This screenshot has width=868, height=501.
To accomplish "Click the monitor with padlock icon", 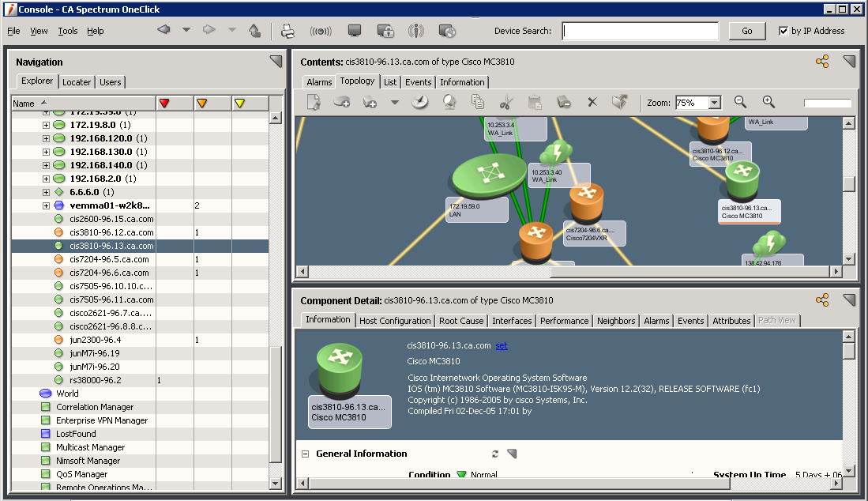I will [x=385, y=31].
